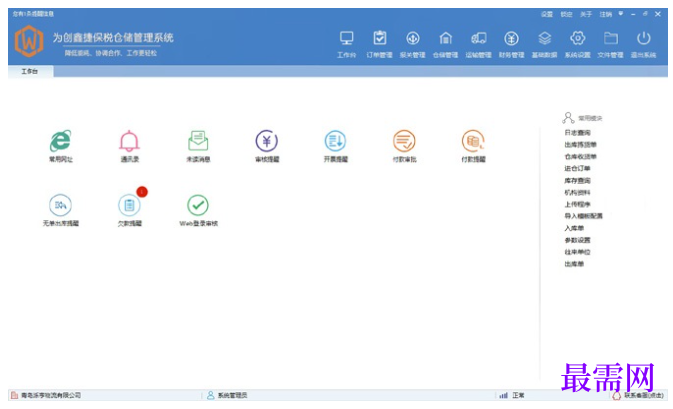Click 锁定 in the title bar
This screenshot has height=409, width=673.
pyautogui.click(x=566, y=14)
